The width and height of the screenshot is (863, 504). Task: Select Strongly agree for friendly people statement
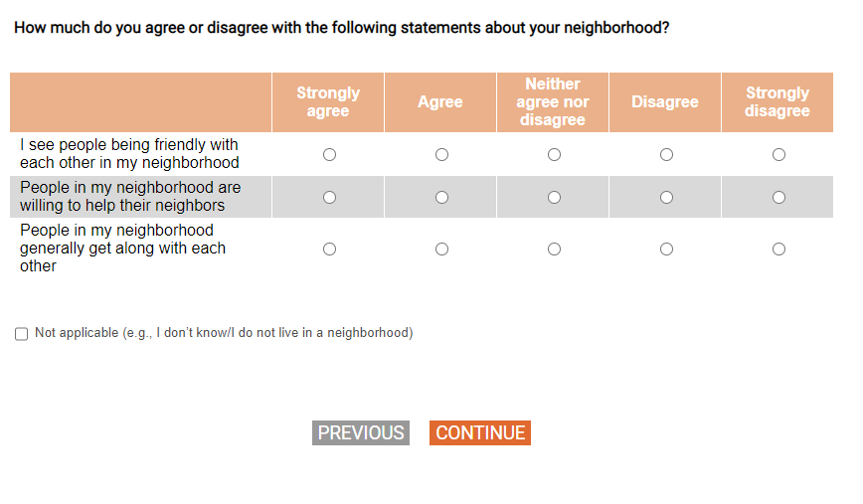coord(329,155)
